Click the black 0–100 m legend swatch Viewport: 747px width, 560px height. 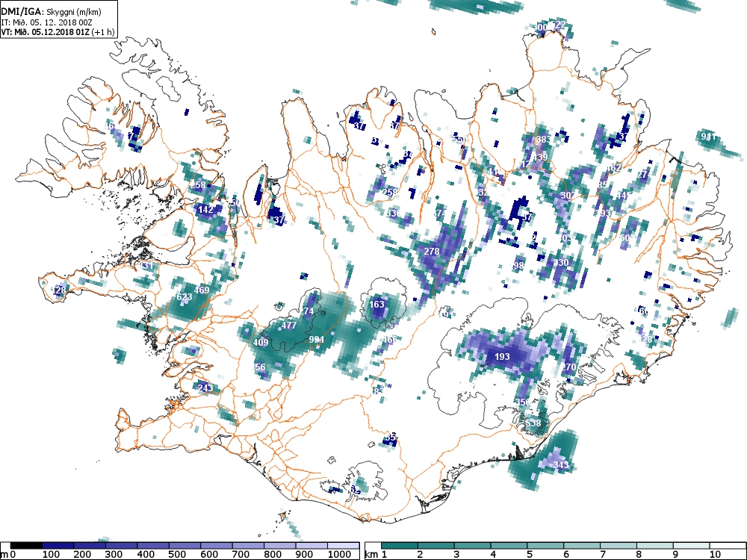(27, 546)
